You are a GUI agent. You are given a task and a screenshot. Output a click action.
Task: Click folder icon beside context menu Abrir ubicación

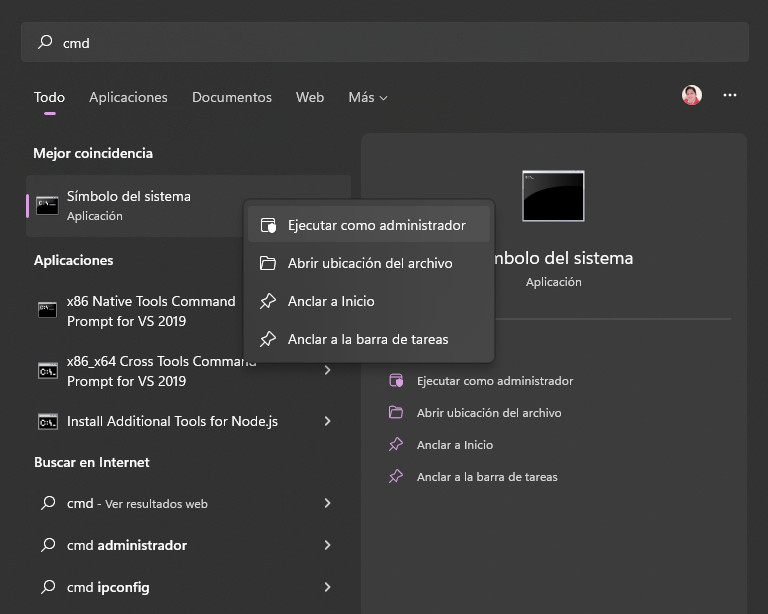pyautogui.click(x=268, y=263)
